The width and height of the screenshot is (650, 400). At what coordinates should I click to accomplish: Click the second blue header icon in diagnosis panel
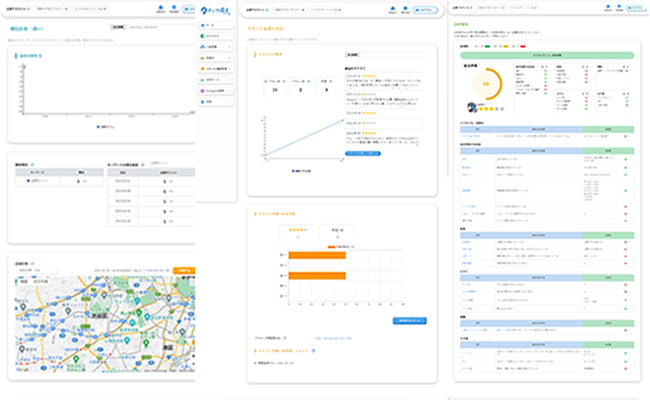(619, 7)
